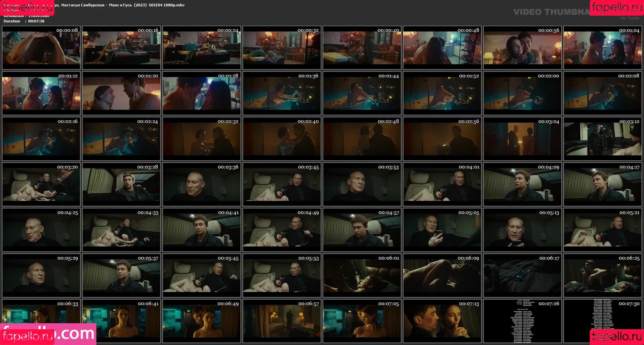Open the thumbnail timestamped 00:02:00

pos(522,93)
